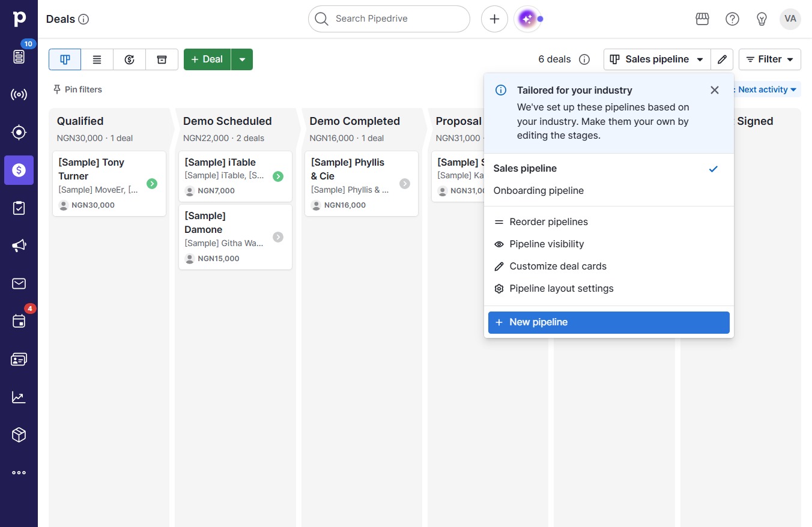Open the Next activity sort dropdown
The height and width of the screenshot is (527, 812).
pos(767,89)
